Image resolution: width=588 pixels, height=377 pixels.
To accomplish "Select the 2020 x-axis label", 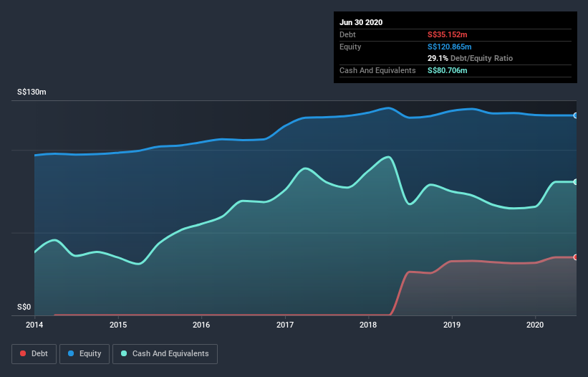I will (x=535, y=325).
